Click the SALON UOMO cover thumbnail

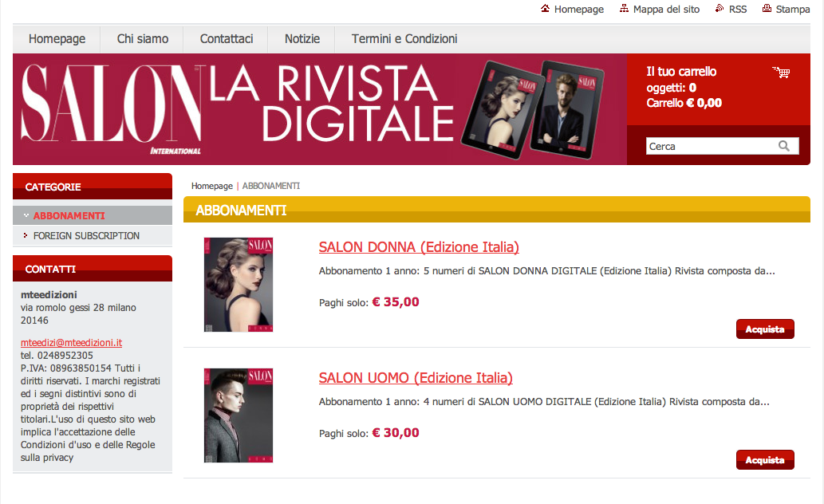click(239, 415)
